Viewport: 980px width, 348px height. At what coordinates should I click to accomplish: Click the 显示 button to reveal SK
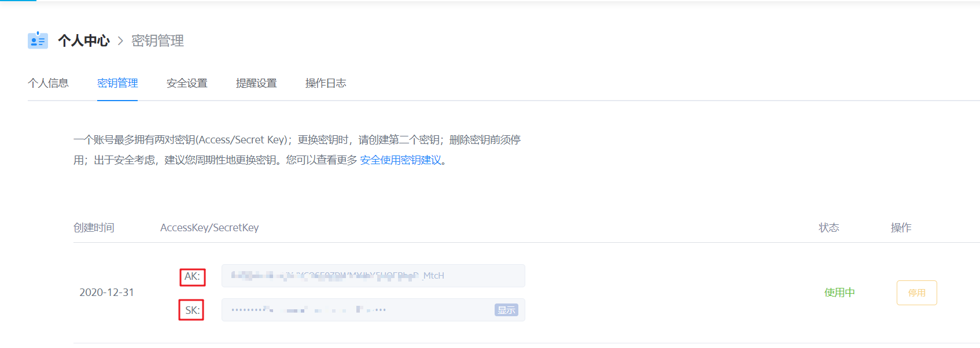coord(506,310)
